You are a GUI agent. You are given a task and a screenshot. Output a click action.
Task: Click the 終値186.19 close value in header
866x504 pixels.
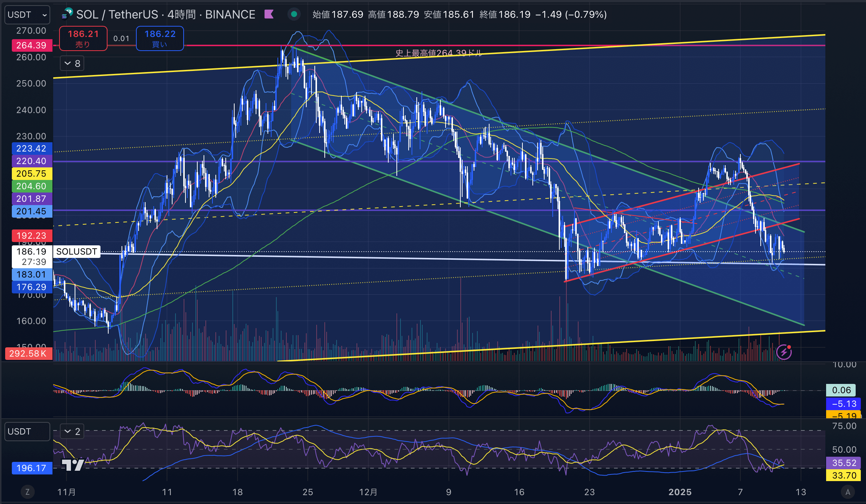(505, 14)
